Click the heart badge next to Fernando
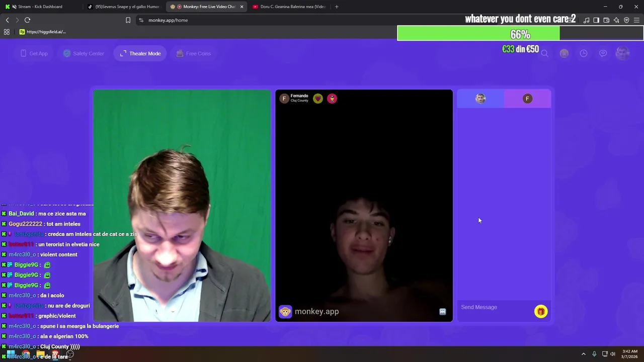The width and height of the screenshot is (644, 362). coord(318,99)
